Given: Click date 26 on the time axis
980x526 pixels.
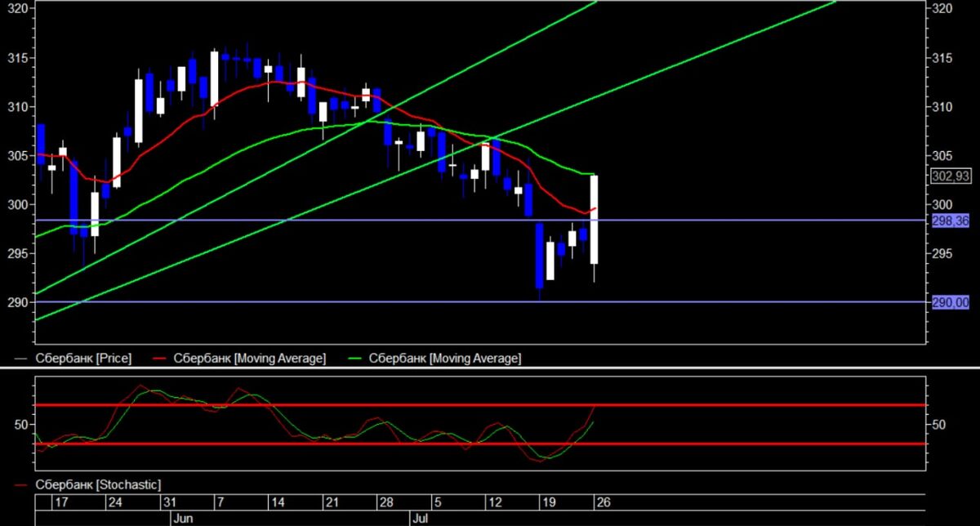Looking at the screenshot, I should click(x=602, y=501).
